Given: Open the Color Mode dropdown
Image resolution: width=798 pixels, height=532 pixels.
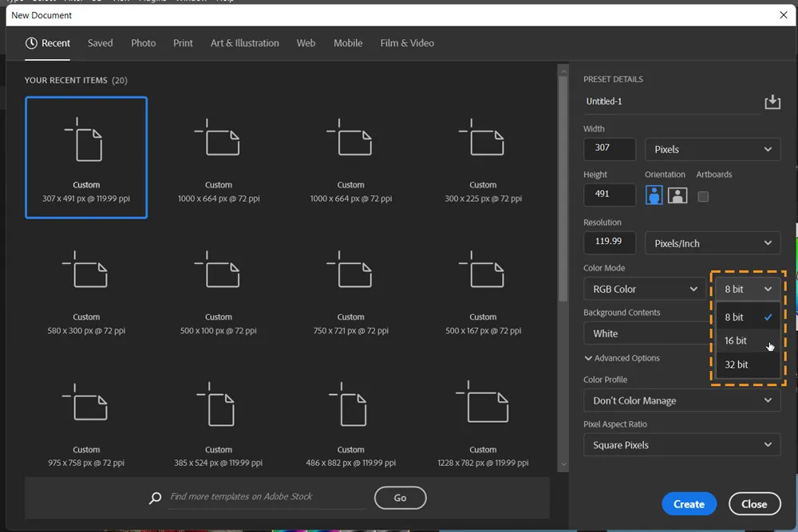Looking at the screenshot, I should [644, 289].
